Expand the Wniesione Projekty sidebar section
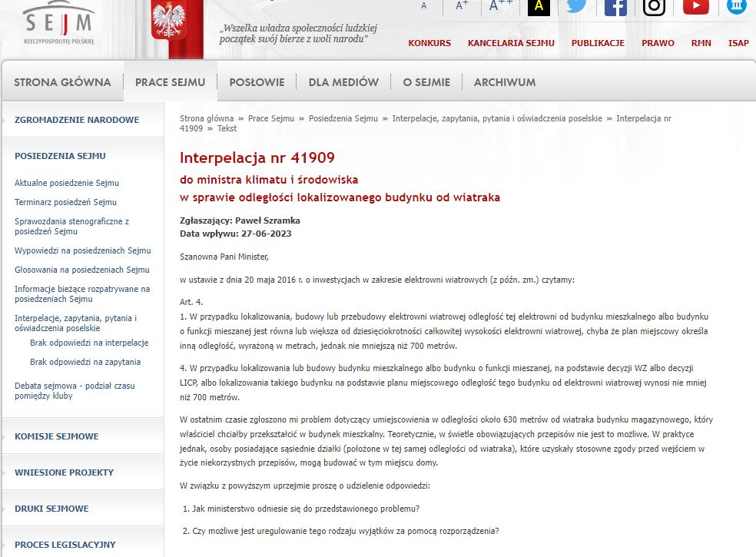This screenshot has height=557, width=756. [64, 472]
